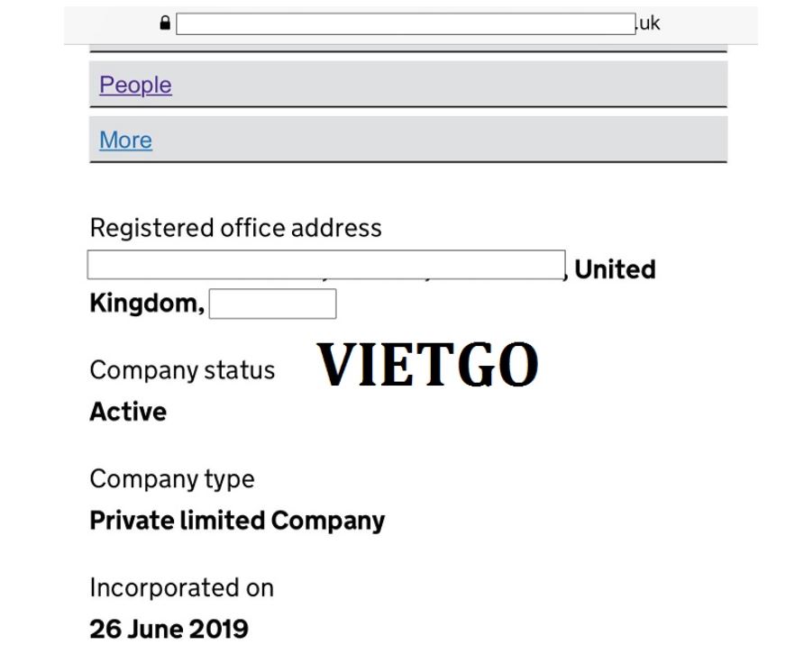
Task: Click the browser URL address field
Action: click(x=406, y=24)
